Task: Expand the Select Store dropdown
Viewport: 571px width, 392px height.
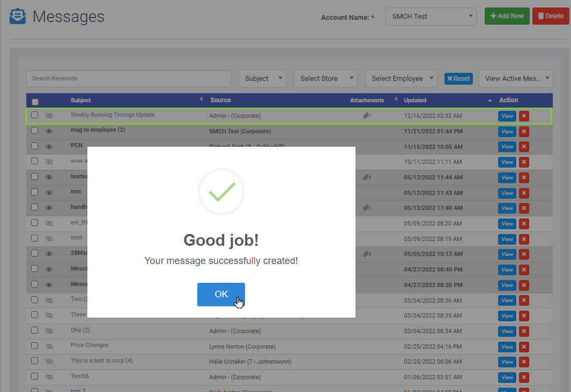Action: pos(325,79)
